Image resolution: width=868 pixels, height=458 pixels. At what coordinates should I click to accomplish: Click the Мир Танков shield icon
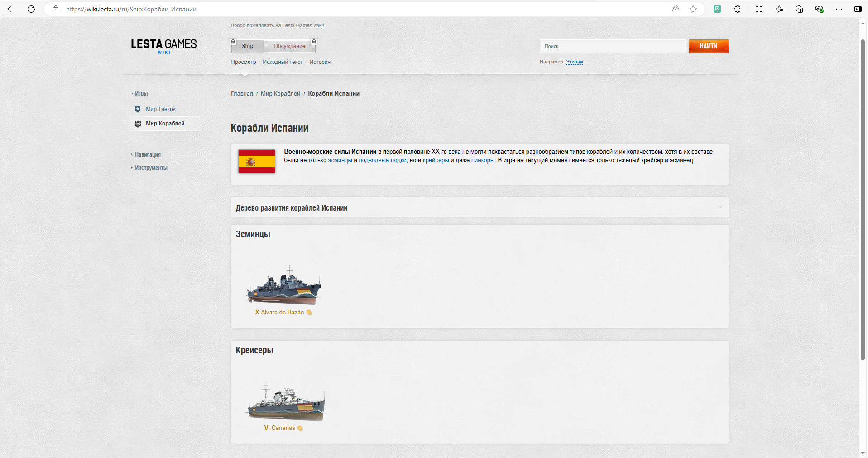pos(138,109)
